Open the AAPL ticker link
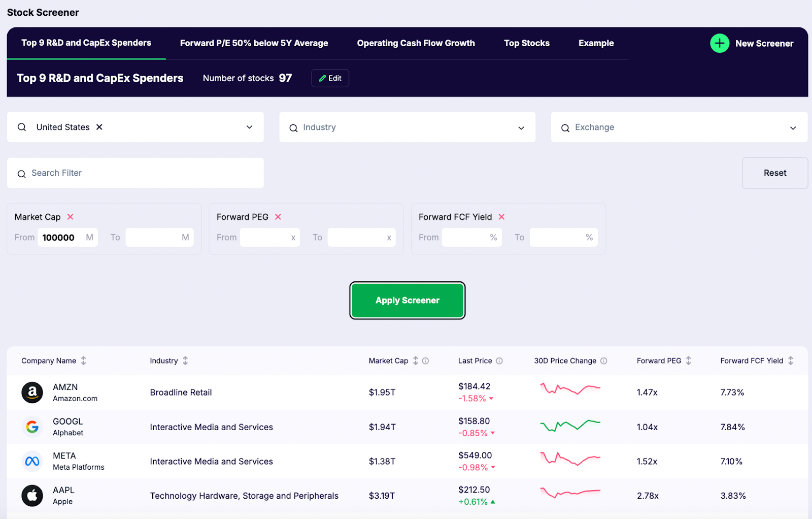The image size is (812, 519). pos(63,490)
